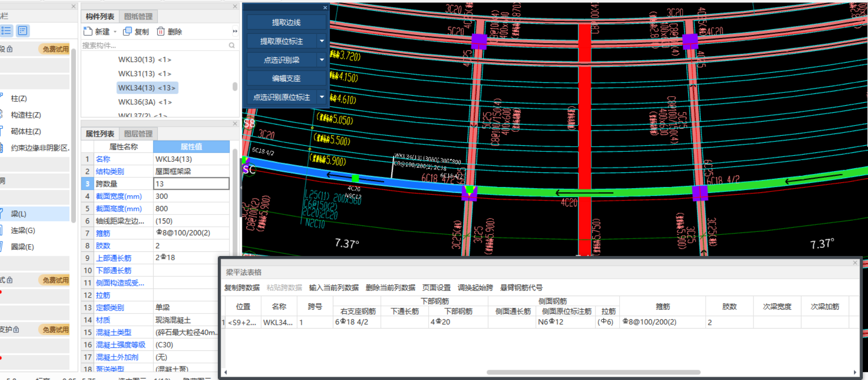868x380 pixels.
Task: Click the component list vertical scrollbar
Action: pyautogui.click(x=235, y=87)
